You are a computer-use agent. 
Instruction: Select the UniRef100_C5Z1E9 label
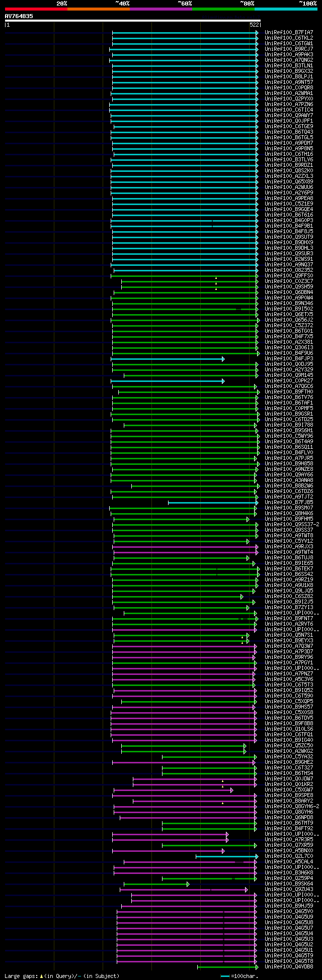[289, 204]
